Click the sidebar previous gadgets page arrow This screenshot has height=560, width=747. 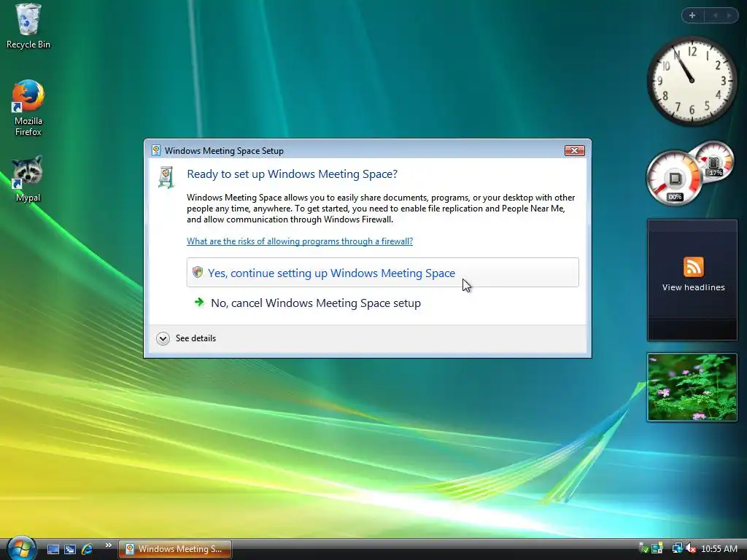tap(715, 15)
